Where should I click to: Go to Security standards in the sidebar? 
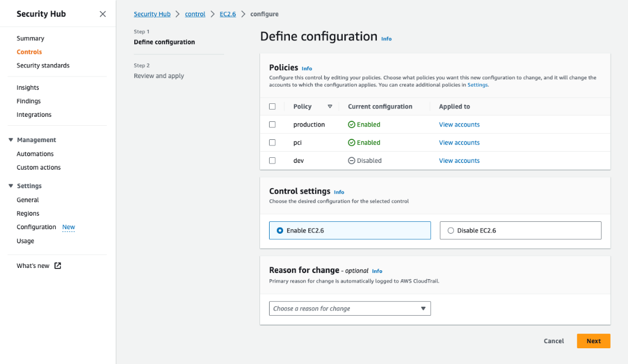click(42, 65)
